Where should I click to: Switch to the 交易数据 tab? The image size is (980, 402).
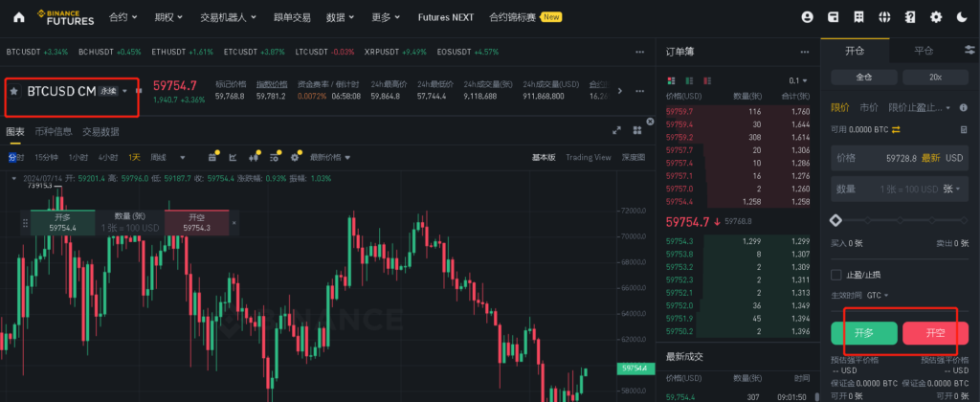(100, 131)
